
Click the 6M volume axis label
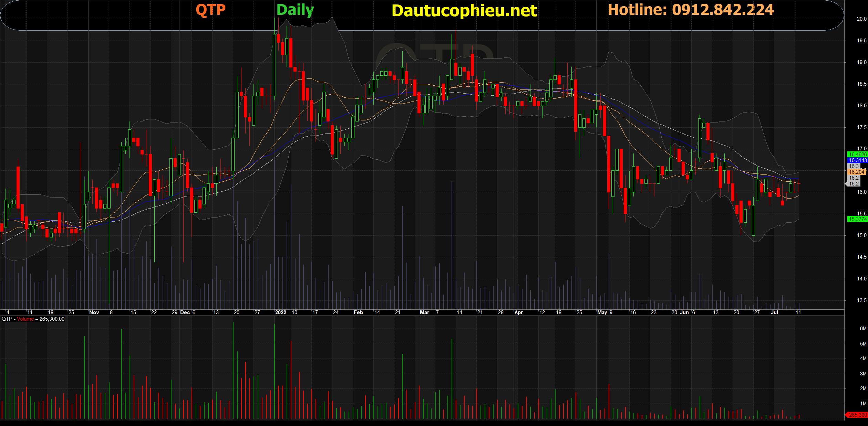pos(863,329)
